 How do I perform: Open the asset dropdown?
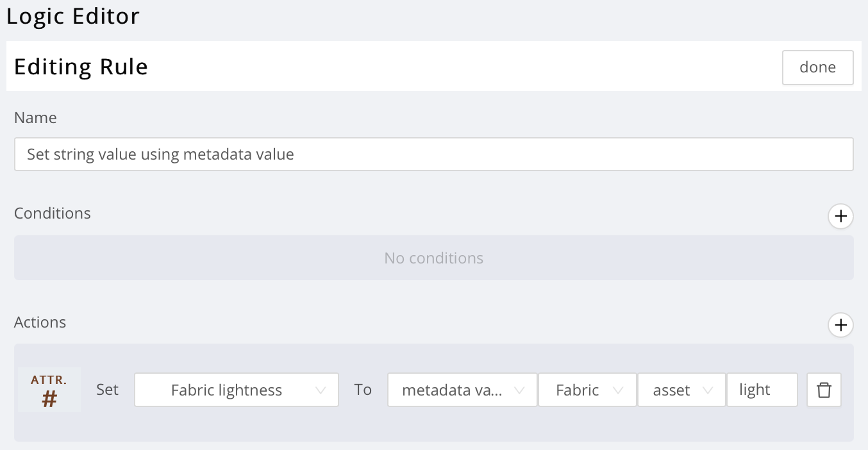pos(681,390)
